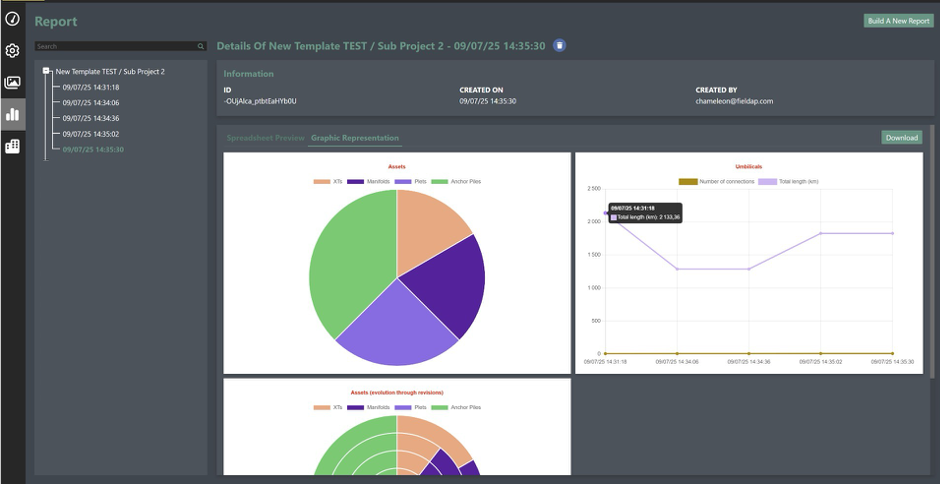Open the building icon in sidebar
Screen dimensions: 941x485
[12, 146]
